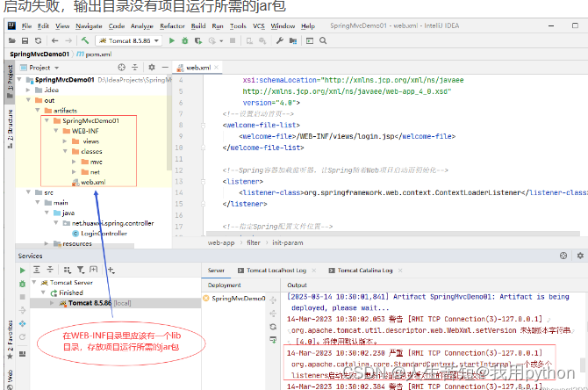Open the Navigate menu
Image resolution: width=588 pixels, height=390 pixels.
point(89,25)
